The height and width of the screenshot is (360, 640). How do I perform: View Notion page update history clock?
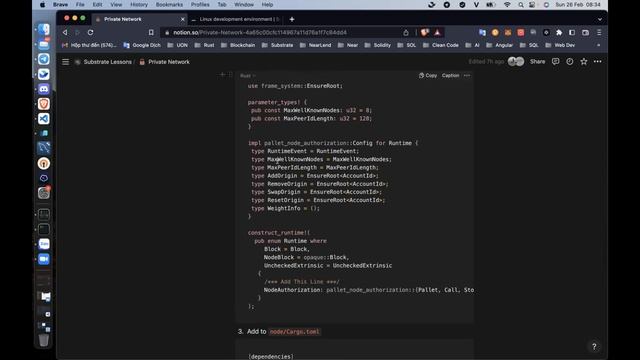pos(569,62)
